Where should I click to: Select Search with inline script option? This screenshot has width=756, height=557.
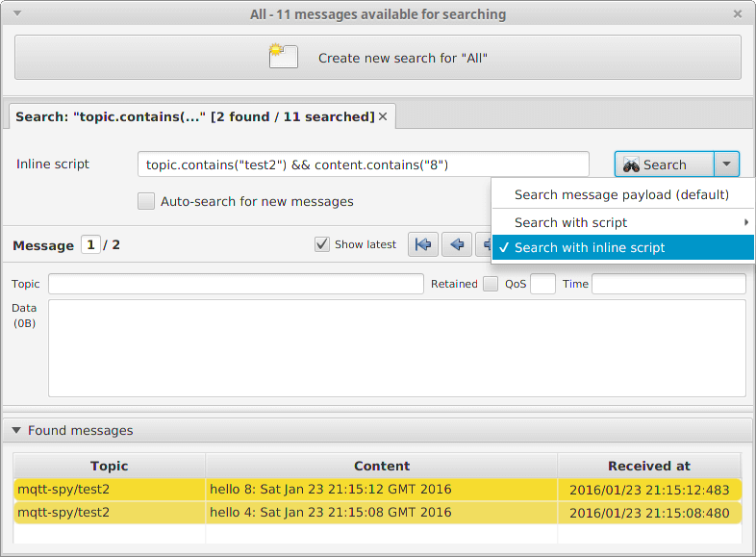(x=623, y=247)
